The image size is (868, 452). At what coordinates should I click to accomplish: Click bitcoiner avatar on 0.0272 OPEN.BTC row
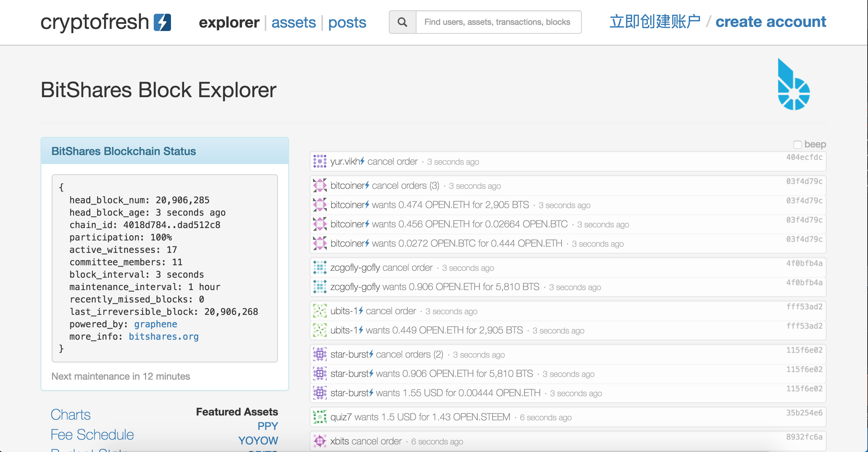pos(320,243)
